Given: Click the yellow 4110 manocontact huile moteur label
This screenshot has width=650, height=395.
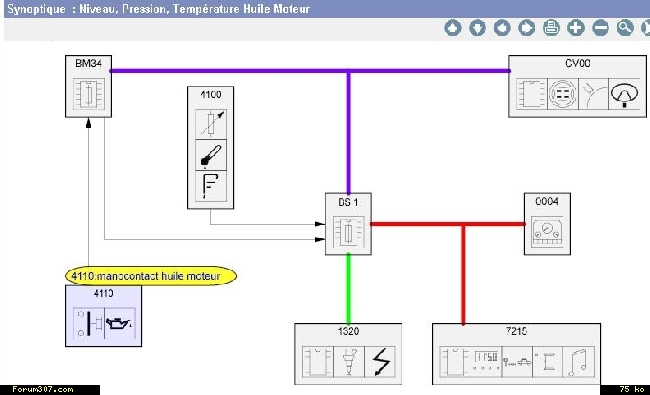Looking at the screenshot, I should 151,276.
